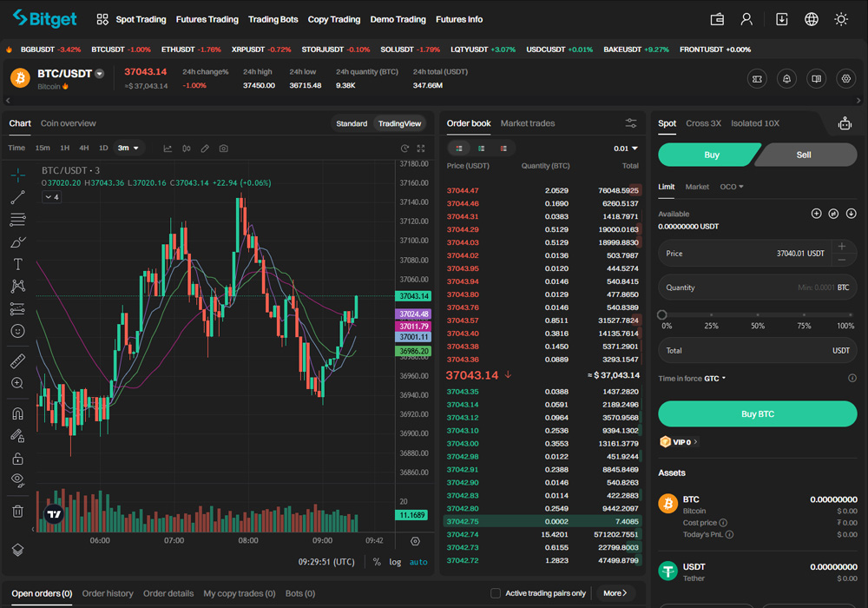The image size is (868, 608).
Task: Lock all drawing tools
Action: click(17, 458)
